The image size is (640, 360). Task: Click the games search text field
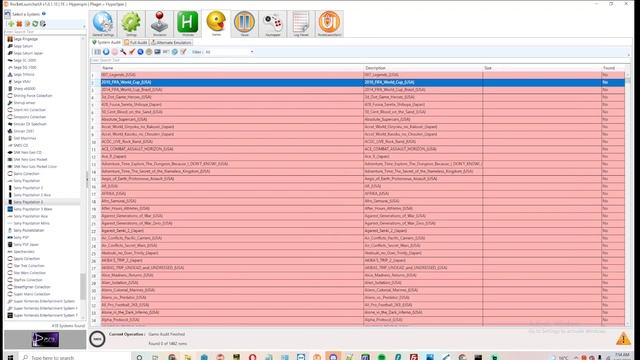point(359,60)
